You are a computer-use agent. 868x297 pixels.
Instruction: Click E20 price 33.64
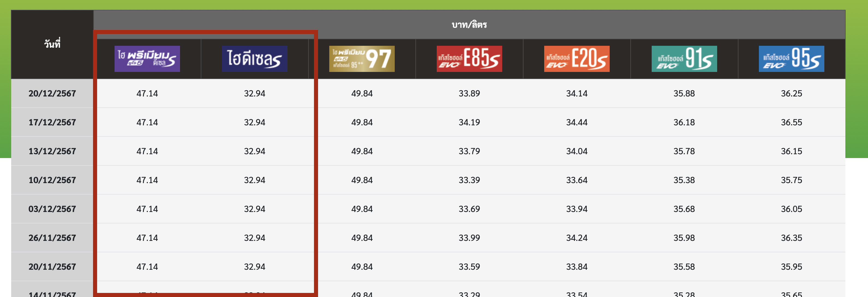(x=577, y=180)
